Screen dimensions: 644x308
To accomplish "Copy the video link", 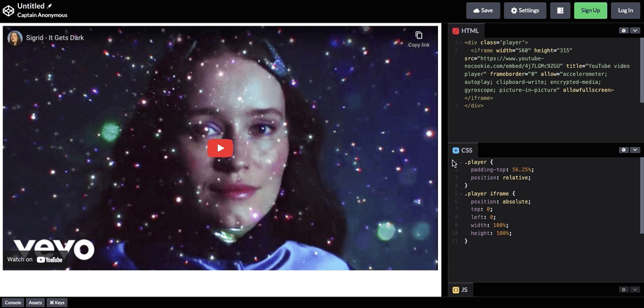I will click(x=419, y=39).
